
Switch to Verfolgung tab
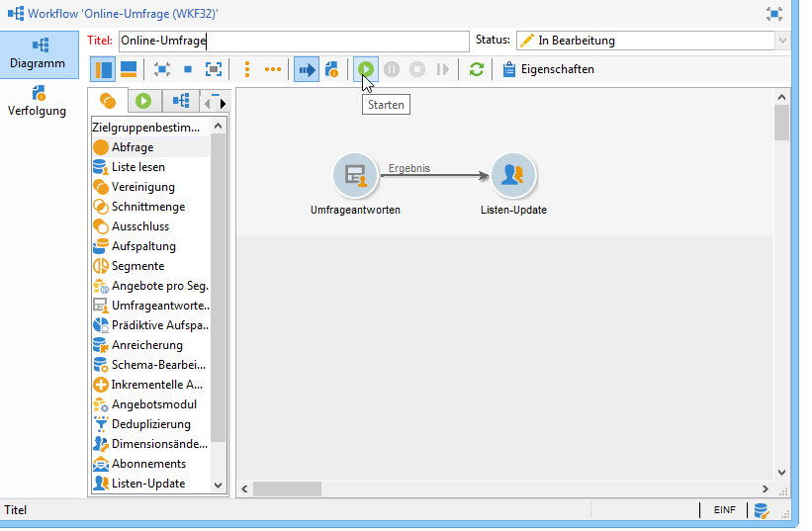40,100
